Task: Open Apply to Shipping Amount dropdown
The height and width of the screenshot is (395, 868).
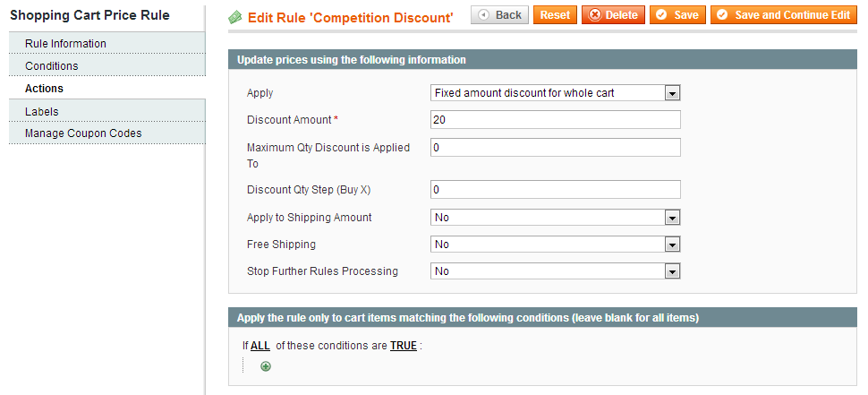Action: [555, 218]
